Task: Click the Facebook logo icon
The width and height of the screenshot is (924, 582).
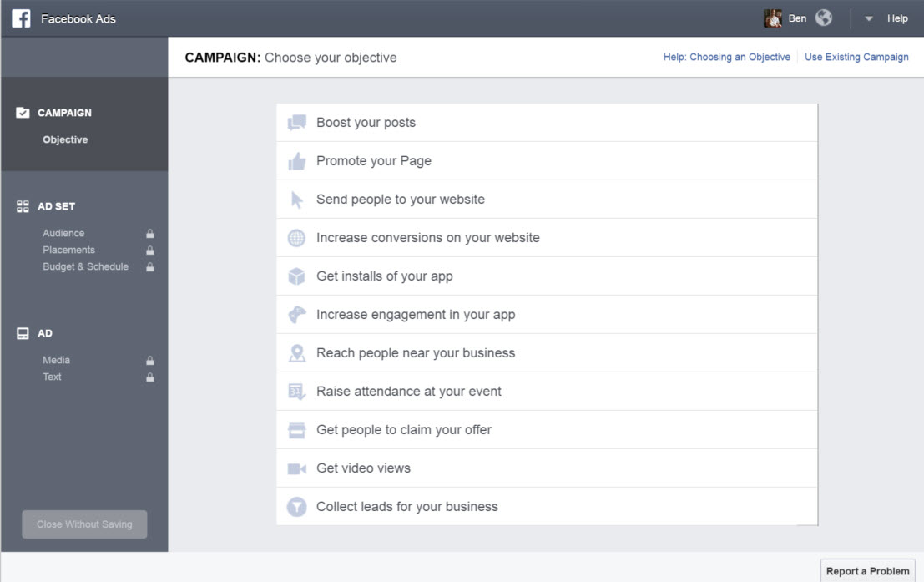Action: 21,18
